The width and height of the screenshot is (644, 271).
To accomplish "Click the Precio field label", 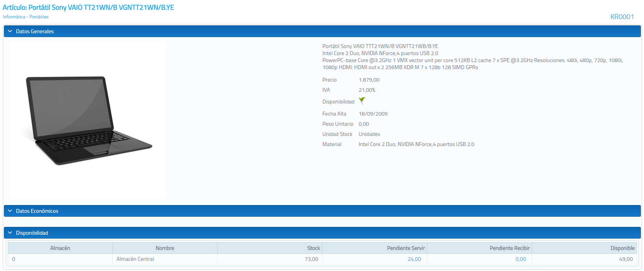I will point(329,80).
